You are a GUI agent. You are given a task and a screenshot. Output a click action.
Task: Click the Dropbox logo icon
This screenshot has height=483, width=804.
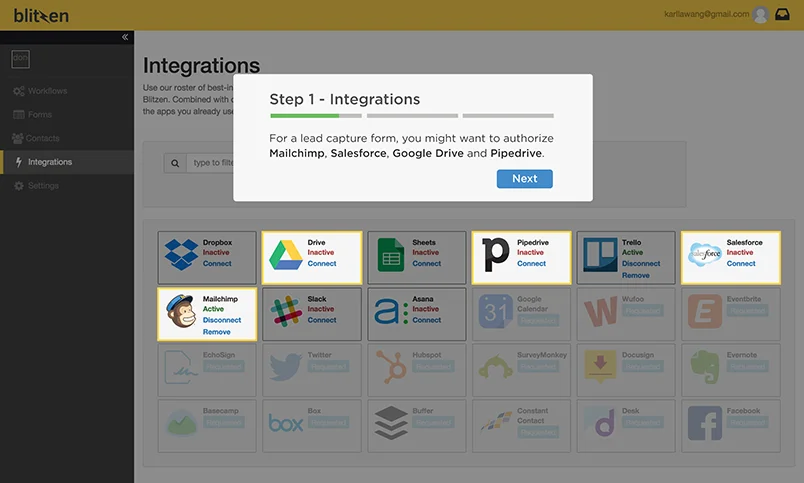click(x=181, y=255)
